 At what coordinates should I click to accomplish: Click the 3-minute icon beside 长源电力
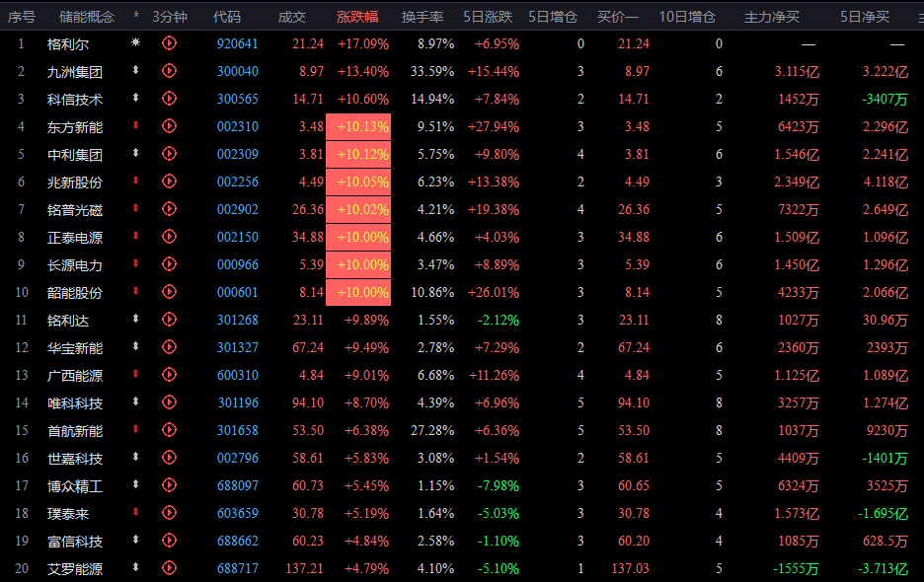click(x=169, y=265)
